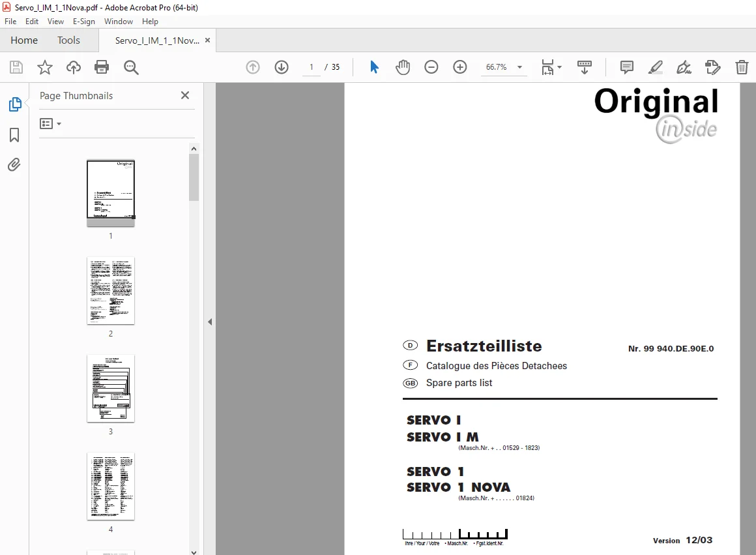
Task: Close the Servo_I_IM_1_1Nov document tab
Action: 207,40
